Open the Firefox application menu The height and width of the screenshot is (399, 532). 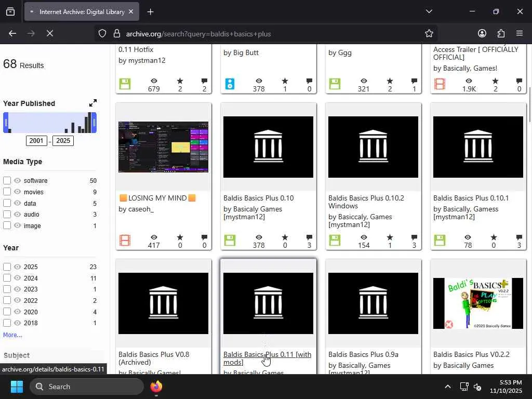point(520,33)
